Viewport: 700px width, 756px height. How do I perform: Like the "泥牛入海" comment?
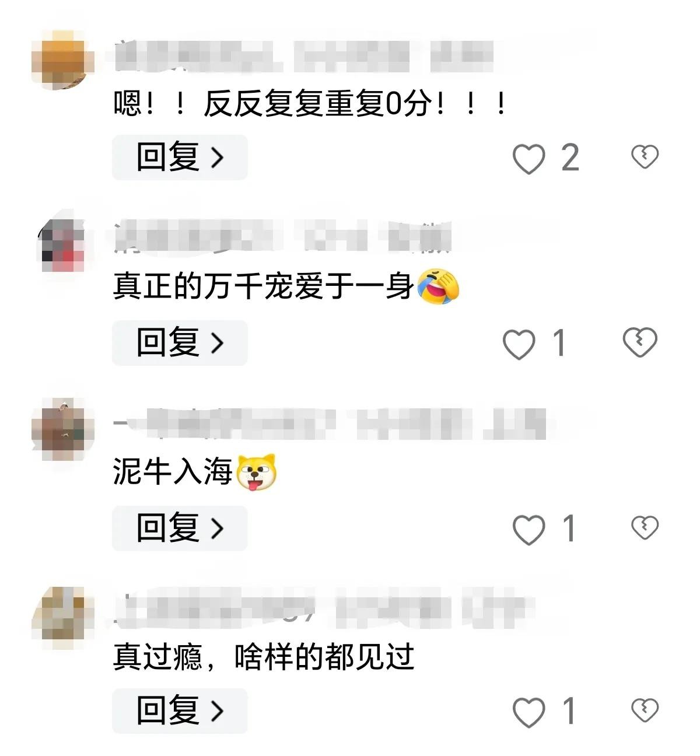point(528,529)
